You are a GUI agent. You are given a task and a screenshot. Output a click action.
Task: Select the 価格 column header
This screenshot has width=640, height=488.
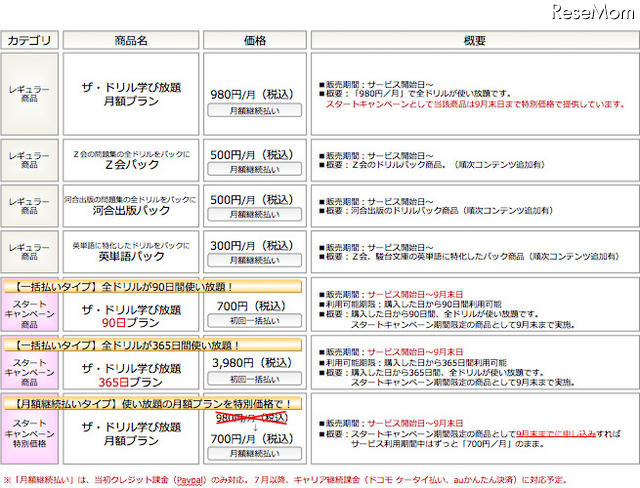pos(255,40)
